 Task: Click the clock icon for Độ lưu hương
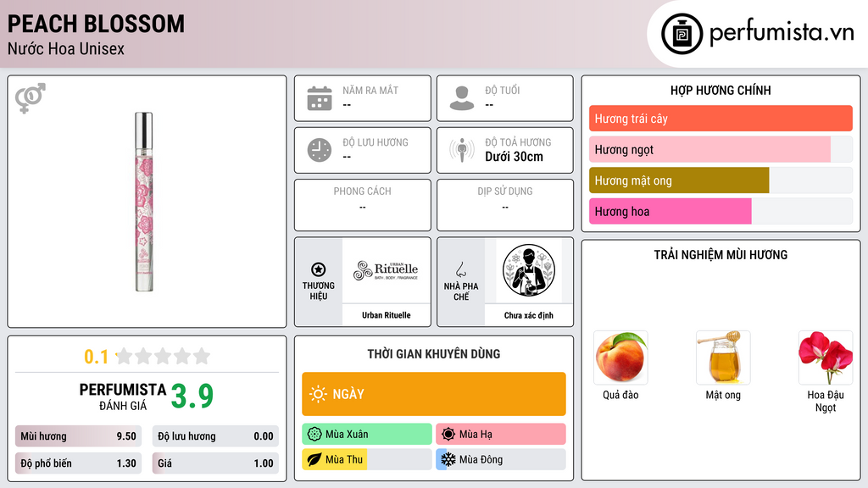click(320, 150)
